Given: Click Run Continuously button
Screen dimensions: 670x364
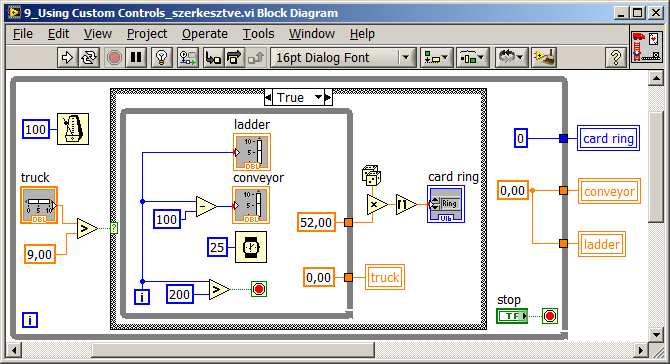Looking at the screenshot, I should point(89,57).
